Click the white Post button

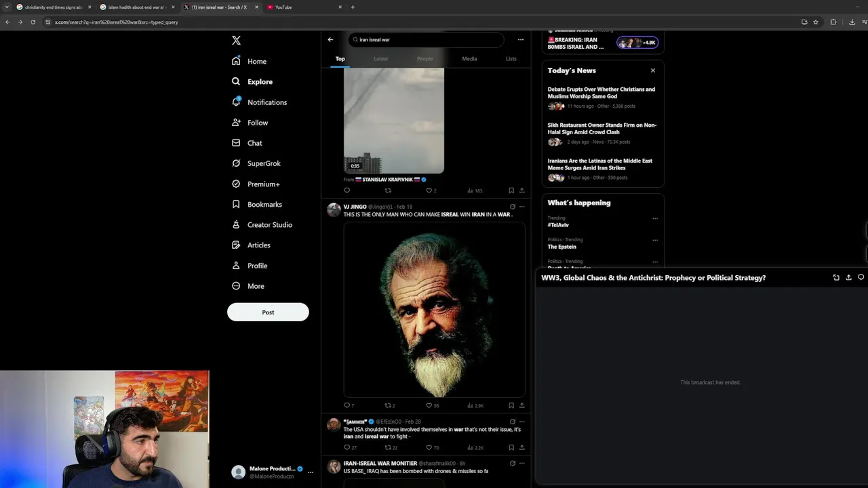tap(268, 312)
